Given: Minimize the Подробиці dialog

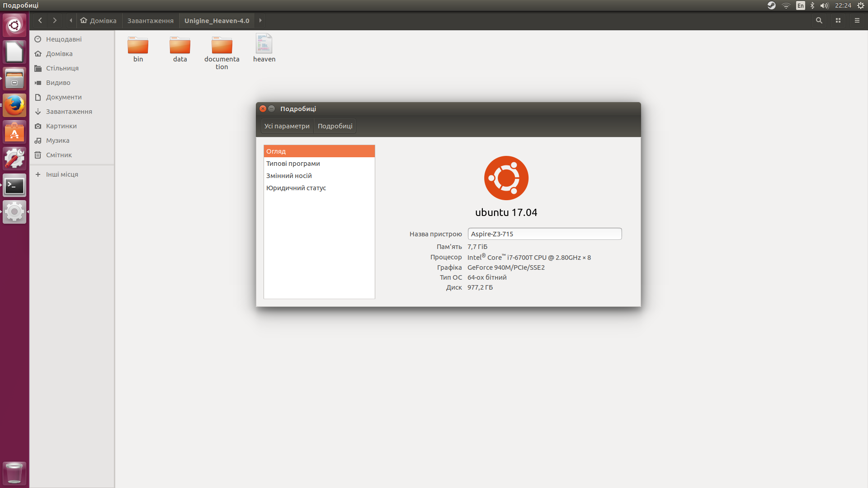Looking at the screenshot, I should pos(272,109).
